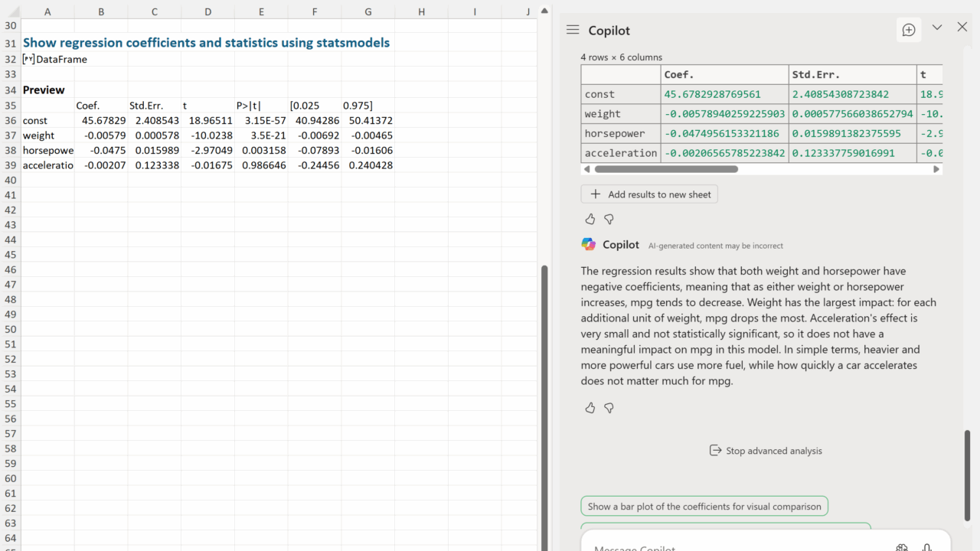
Task: Start a new Copilot chat
Action: pos(909,30)
